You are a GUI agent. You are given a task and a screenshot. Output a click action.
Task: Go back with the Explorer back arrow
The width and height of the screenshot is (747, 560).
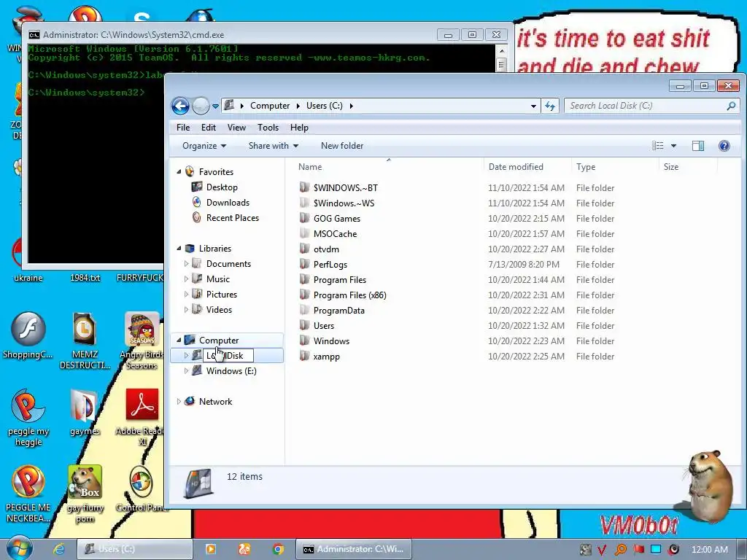point(181,106)
